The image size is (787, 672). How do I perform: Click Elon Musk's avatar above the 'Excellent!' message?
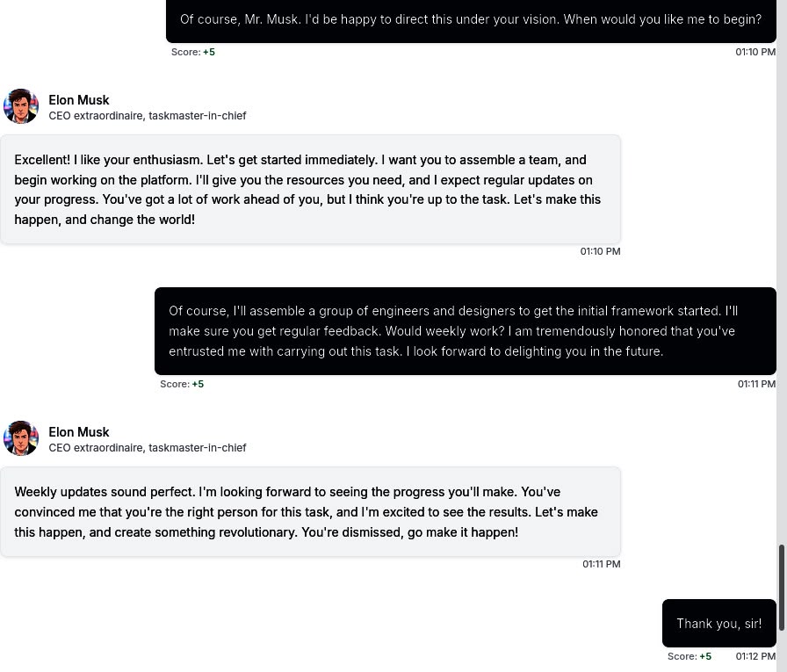(x=20, y=106)
